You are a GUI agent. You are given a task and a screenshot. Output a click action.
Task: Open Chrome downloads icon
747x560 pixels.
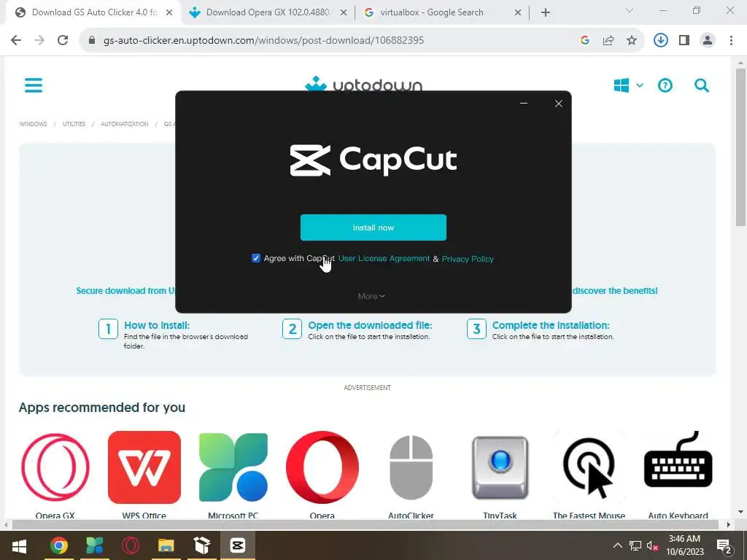pyautogui.click(x=660, y=41)
